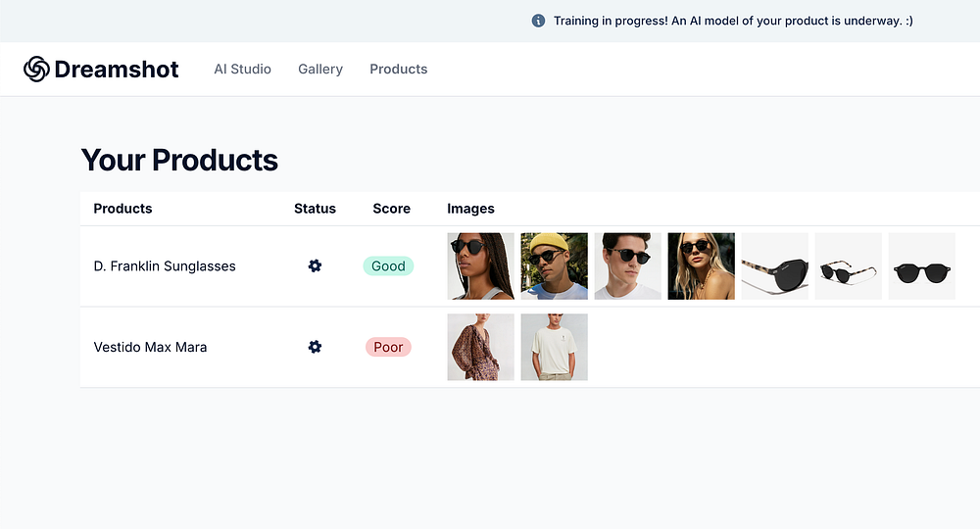Click the Good score badge

click(x=388, y=265)
